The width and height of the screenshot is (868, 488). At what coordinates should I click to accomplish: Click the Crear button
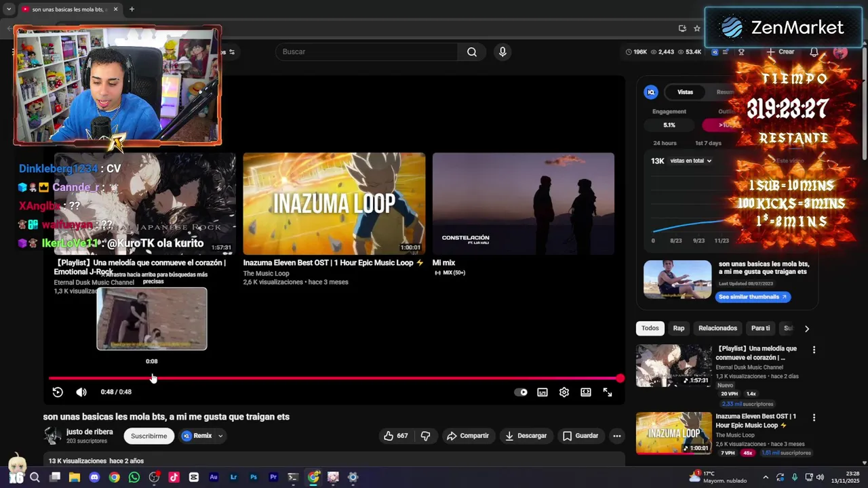[x=781, y=52]
